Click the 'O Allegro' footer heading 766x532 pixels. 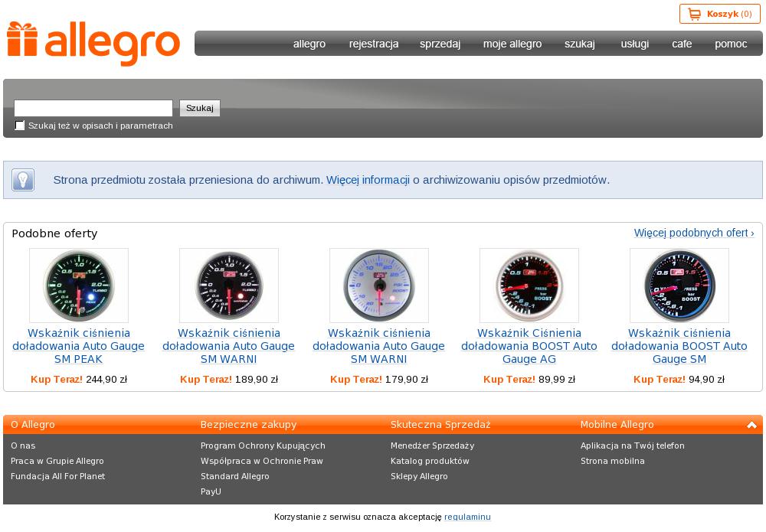[x=33, y=425]
